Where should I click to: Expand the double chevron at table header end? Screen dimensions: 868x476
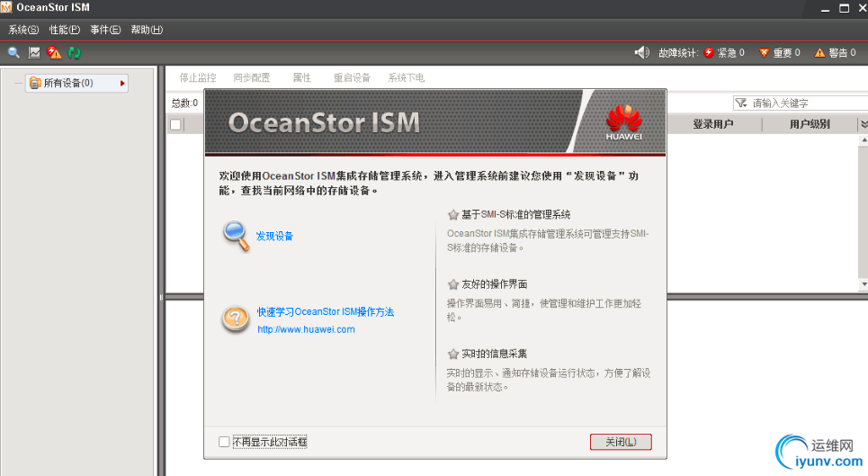[864, 124]
